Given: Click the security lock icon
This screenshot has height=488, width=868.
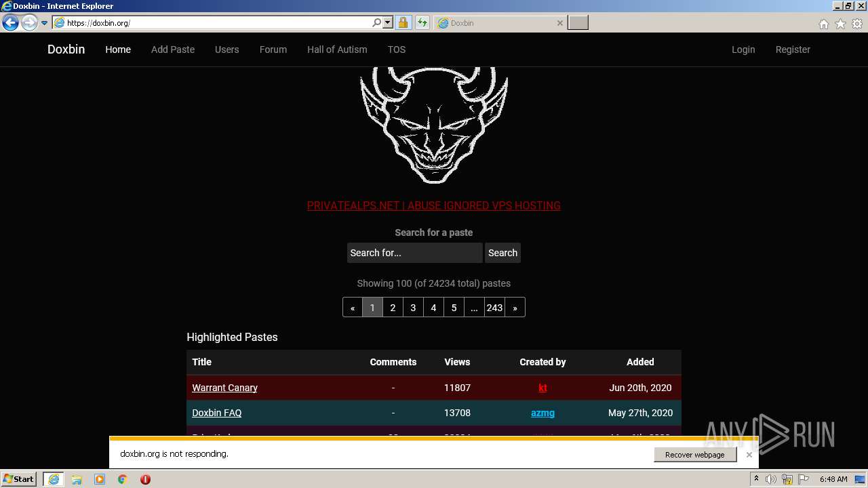Looking at the screenshot, I should point(403,22).
